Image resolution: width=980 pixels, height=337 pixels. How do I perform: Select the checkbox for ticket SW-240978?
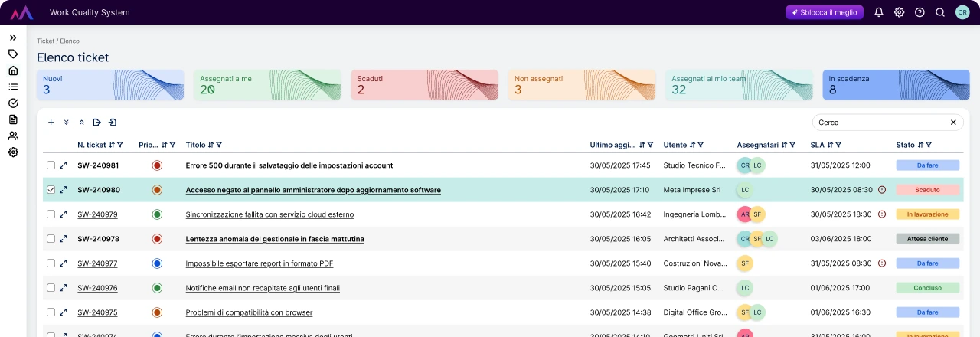click(51, 239)
